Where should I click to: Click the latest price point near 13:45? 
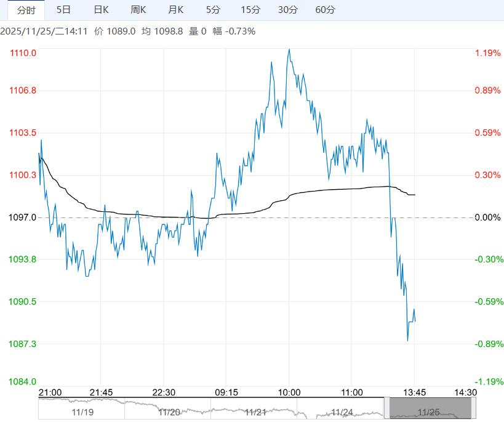tap(415, 321)
